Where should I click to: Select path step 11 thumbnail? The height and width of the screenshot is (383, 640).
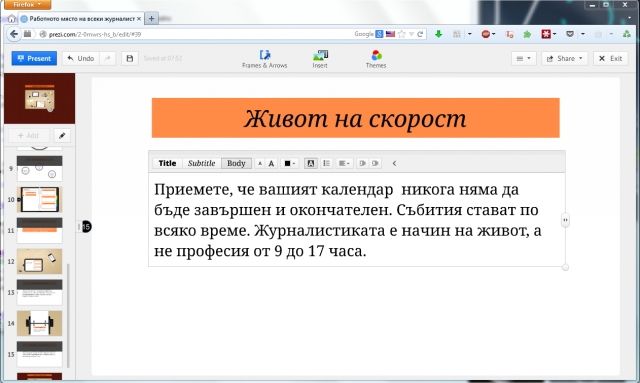click(x=40, y=230)
